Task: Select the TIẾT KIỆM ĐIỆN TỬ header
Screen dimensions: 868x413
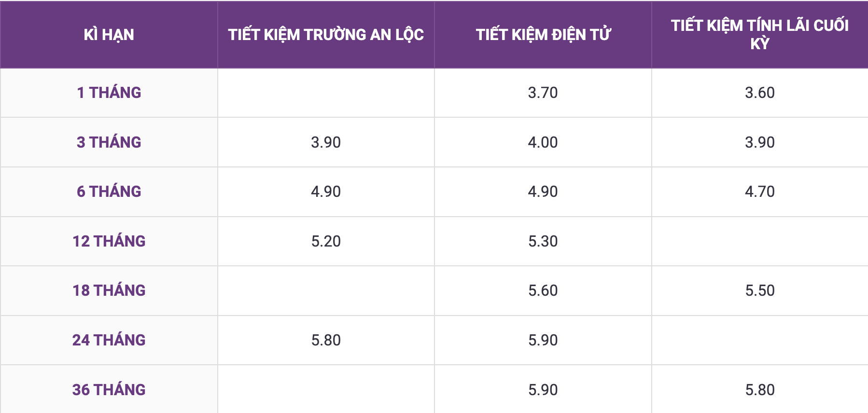Action: [x=543, y=35]
